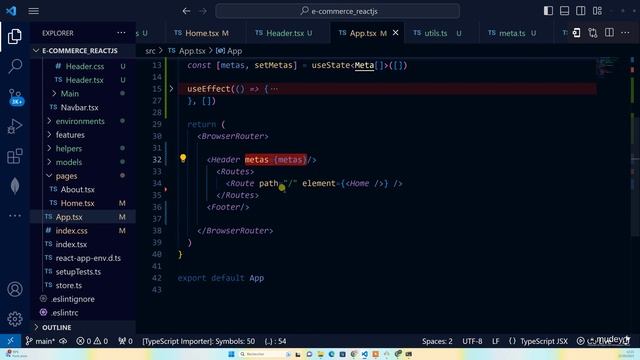
Task: Open Explorer Views and More Actions
Action: point(121,33)
